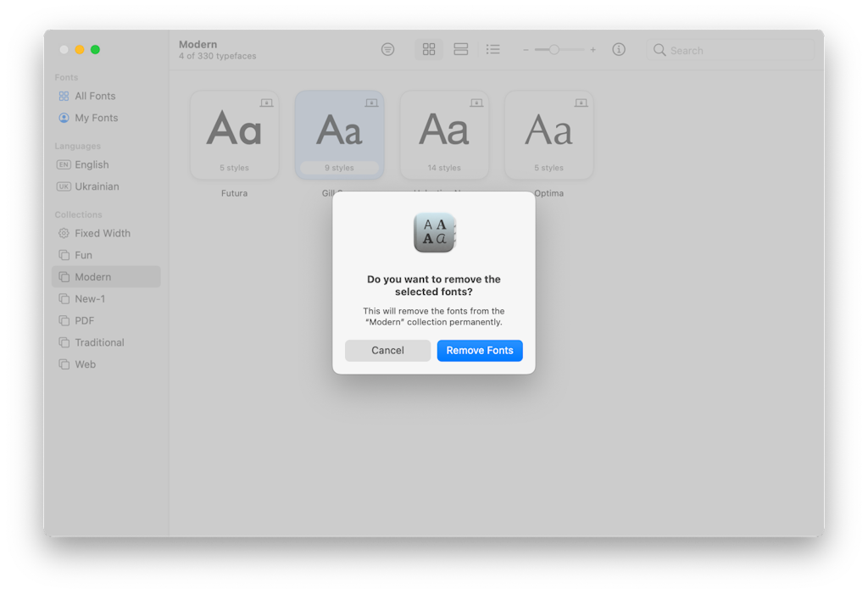Toggle selection of the Gill Sans tile

tap(339, 134)
